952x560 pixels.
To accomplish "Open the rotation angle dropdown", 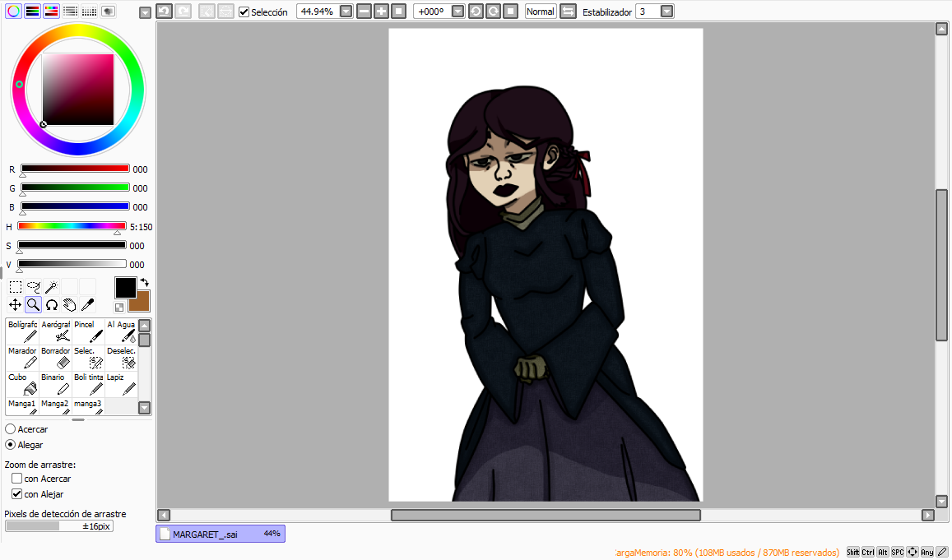I will (457, 12).
